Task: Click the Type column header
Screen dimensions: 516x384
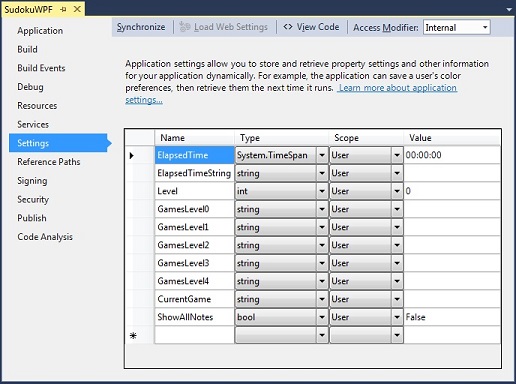Action: click(282, 138)
